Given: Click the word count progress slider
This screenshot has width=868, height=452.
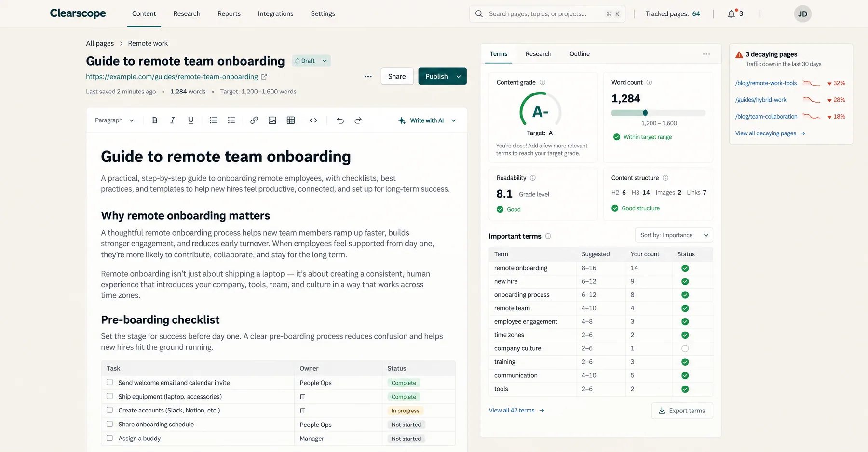Looking at the screenshot, I should [x=658, y=113].
